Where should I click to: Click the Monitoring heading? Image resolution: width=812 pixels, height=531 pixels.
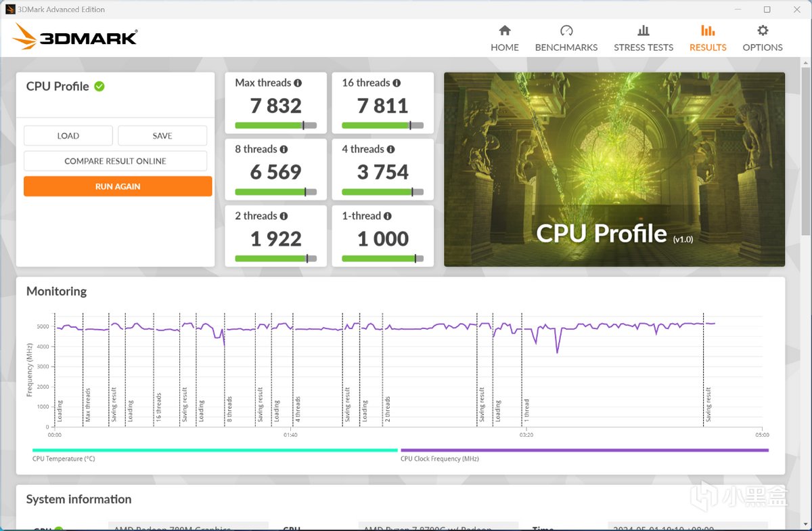[57, 291]
